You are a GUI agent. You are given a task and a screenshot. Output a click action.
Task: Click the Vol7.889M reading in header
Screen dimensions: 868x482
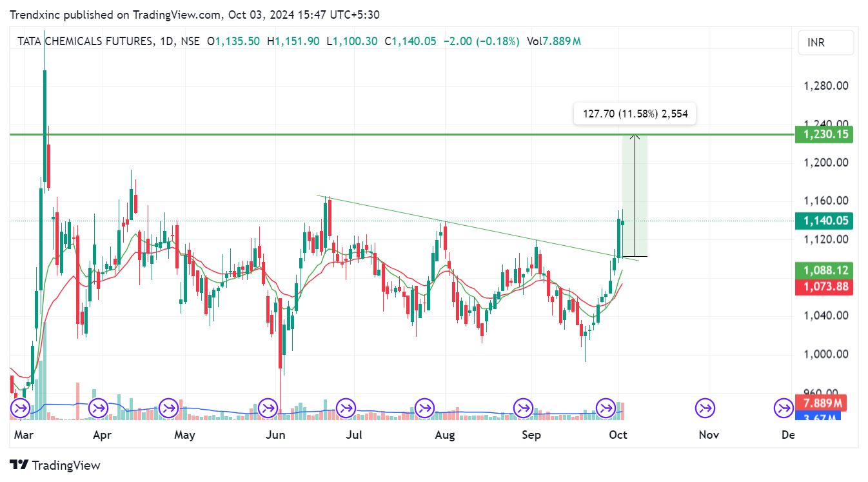pos(553,41)
